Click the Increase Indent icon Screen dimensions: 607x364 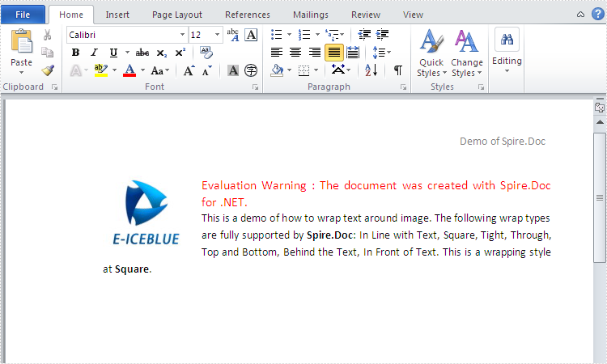(383, 35)
